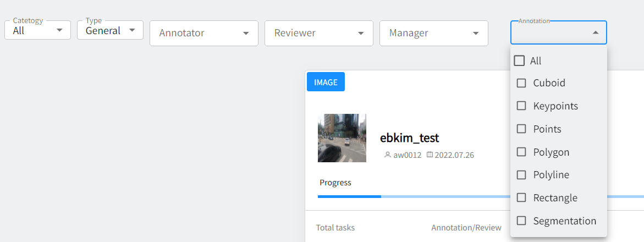The height and width of the screenshot is (242, 644).
Task: Open the Category dropdown set to All
Action: point(37,30)
